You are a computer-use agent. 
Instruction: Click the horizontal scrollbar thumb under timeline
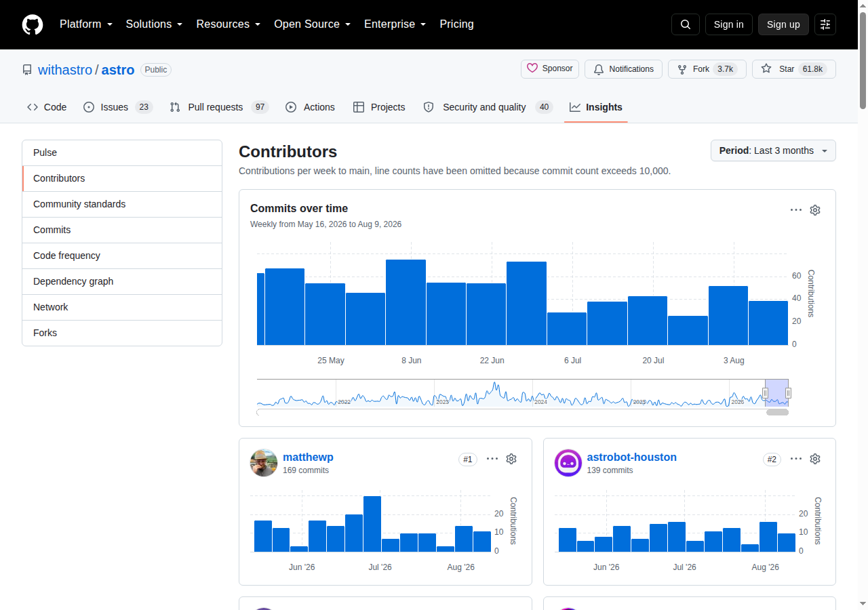point(777,412)
